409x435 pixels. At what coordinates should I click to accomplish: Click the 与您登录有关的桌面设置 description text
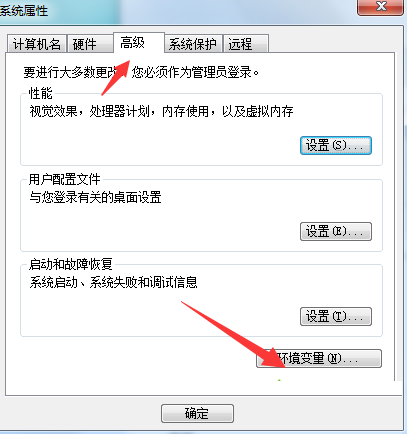coord(95,197)
